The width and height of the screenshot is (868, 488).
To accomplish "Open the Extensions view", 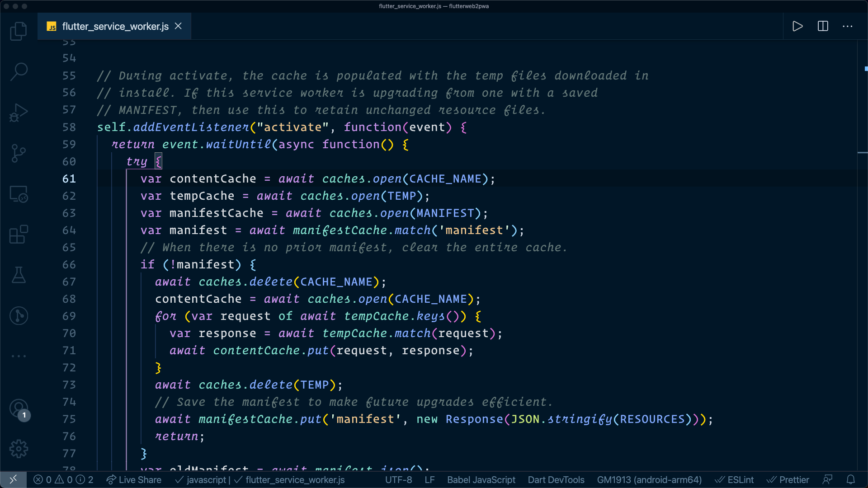I will click(19, 235).
